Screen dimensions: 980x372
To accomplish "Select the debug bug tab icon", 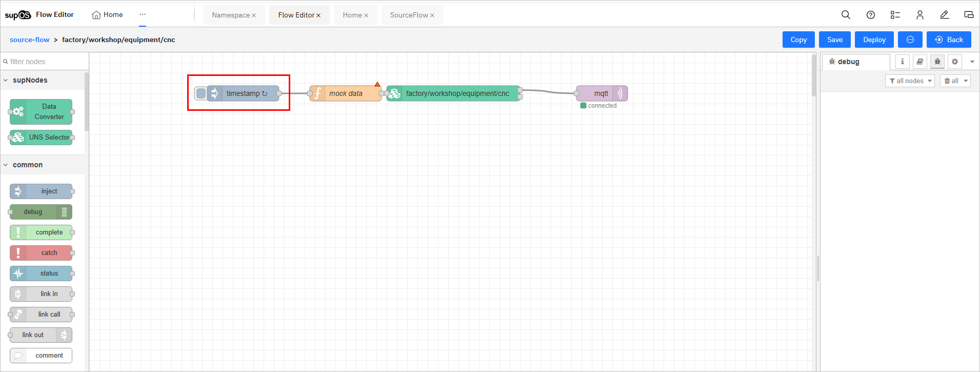I will [x=937, y=62].
